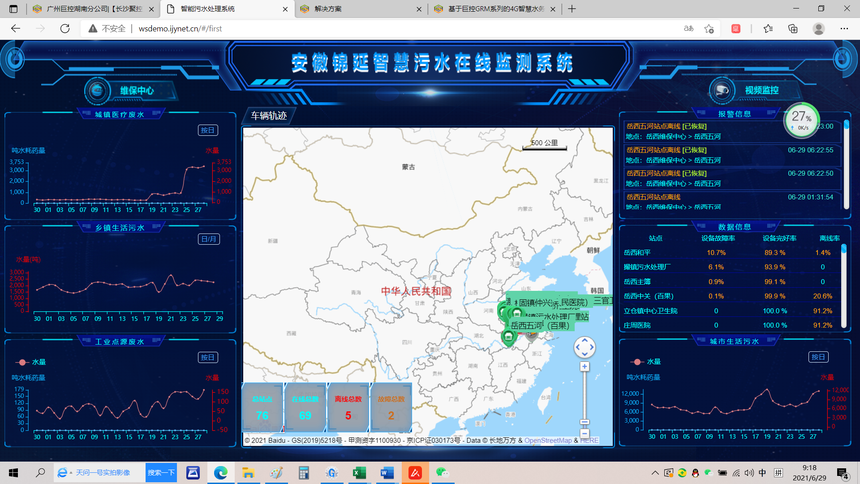Click the 岳西和平 row in 数据信息

coord(729,253)
